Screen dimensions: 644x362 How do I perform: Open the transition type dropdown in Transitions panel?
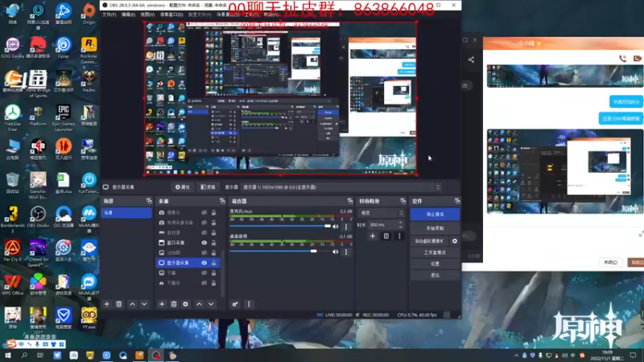click(x=382, y=213)
